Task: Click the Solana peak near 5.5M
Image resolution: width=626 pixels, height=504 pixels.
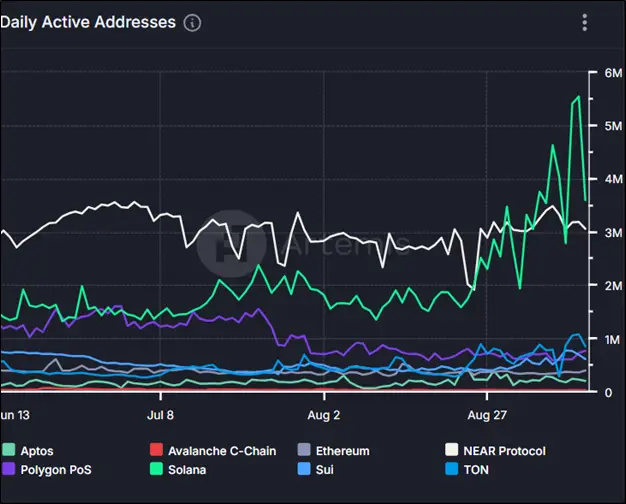Action: (578, 97)
